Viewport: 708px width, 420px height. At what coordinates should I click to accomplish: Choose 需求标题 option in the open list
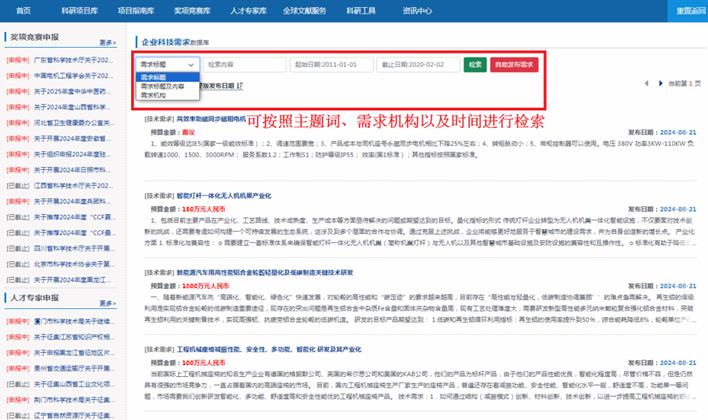pyautogui.click(x=168, y=77)
